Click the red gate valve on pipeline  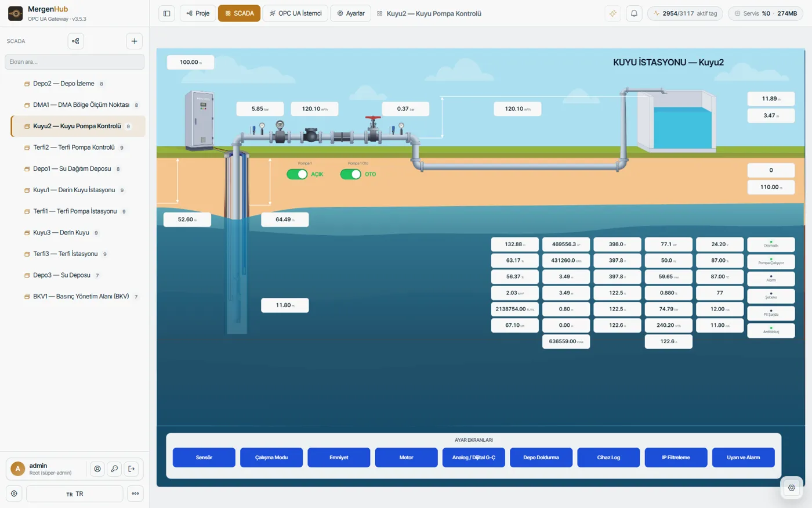coord(373,130)
